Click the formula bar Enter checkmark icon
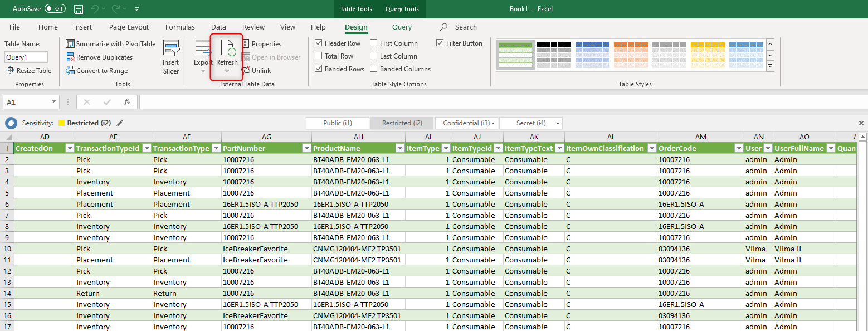 pos(107,102)
